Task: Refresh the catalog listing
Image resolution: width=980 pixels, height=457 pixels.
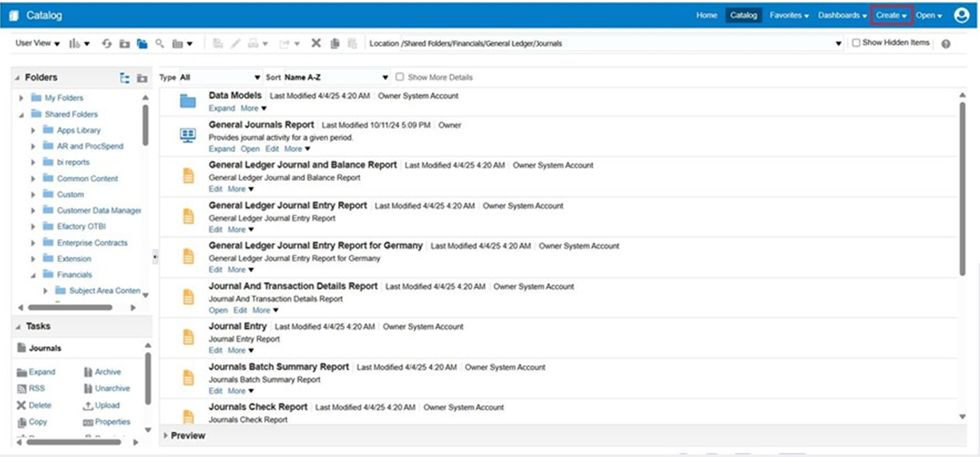Action: pyautogui.click(x=108, y=42)
